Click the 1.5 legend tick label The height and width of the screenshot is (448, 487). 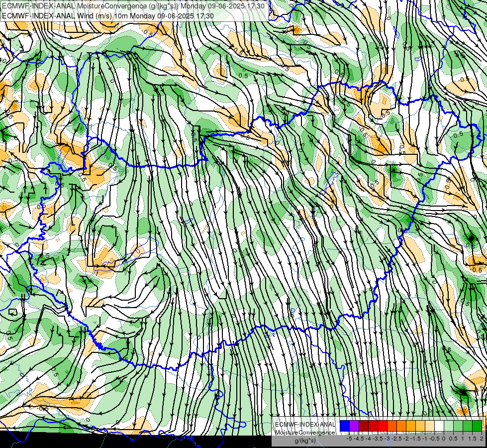click(x=473, y=439)
